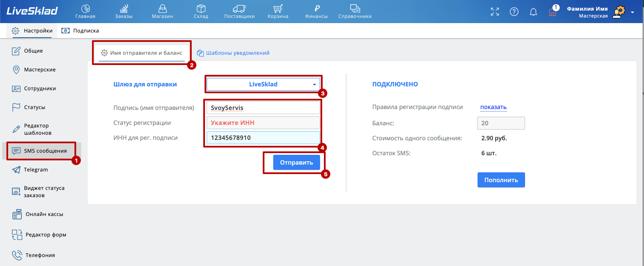Open the Главная dashboard icon
This screenshot has height=266, width=644.
click(x=85, y=8)
